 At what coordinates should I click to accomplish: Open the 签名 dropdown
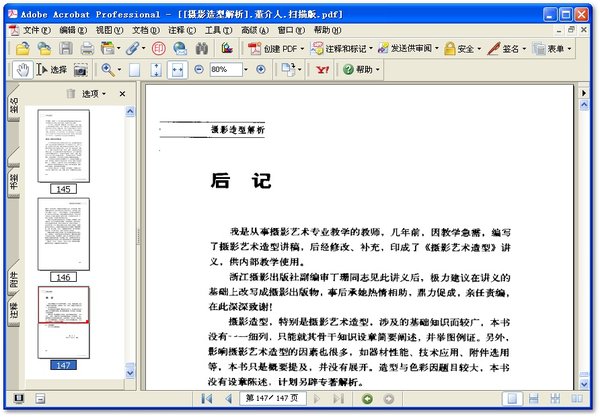[507, 49]
